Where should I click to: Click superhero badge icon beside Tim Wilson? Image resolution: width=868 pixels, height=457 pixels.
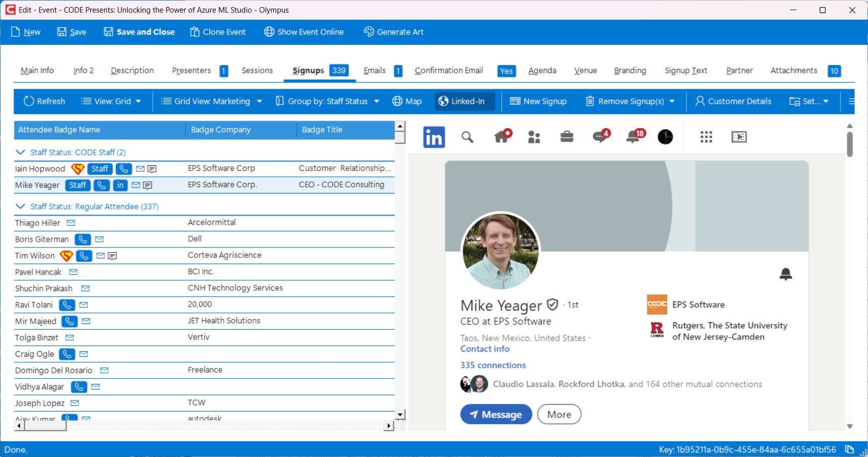67,255
